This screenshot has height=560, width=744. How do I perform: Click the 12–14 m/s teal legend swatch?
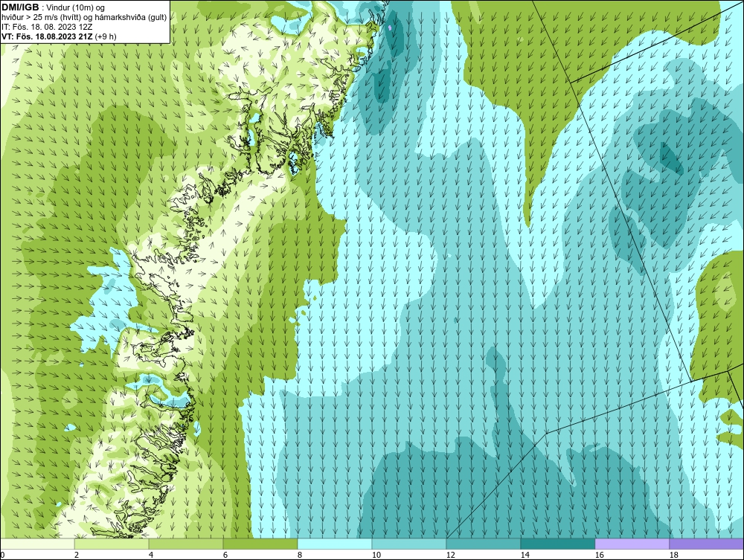pos(484,544)
